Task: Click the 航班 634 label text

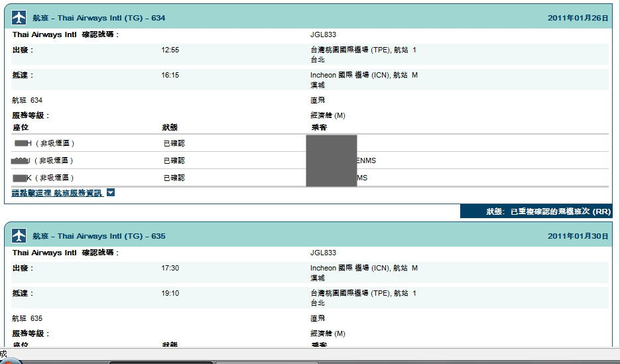Action: coord(27,100)
